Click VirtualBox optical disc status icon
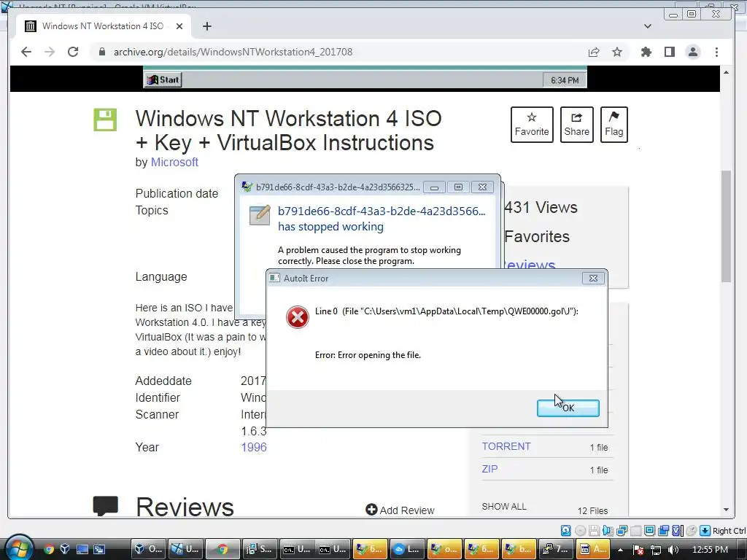 580,531
